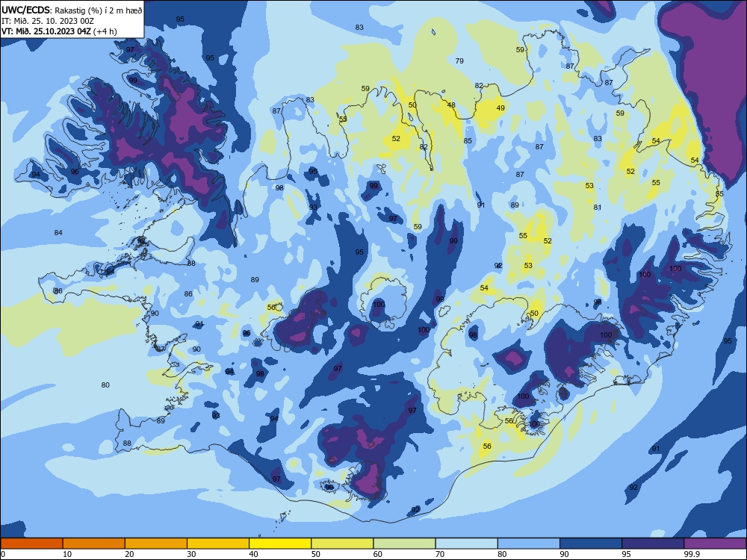Click the '48' humidity value on the map
Screen dimensions: 747x560
(x=451, y=105)
